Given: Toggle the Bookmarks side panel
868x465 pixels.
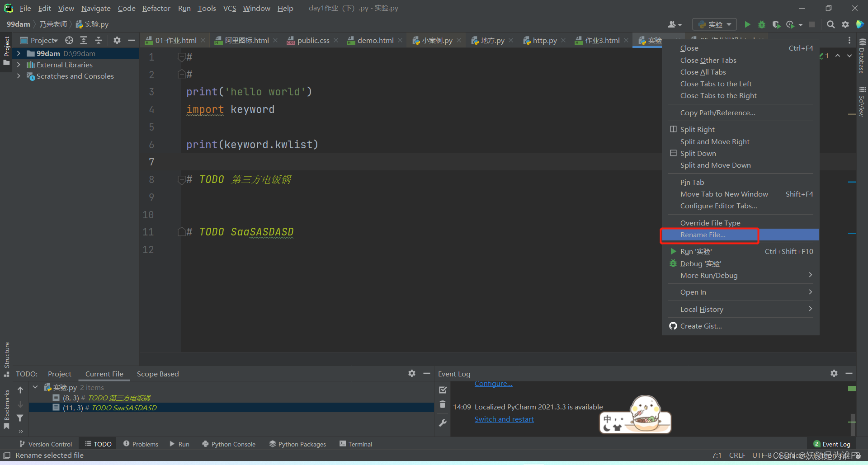Looking at the screenshot, I should pyautogui.click(x=7, y=409).
